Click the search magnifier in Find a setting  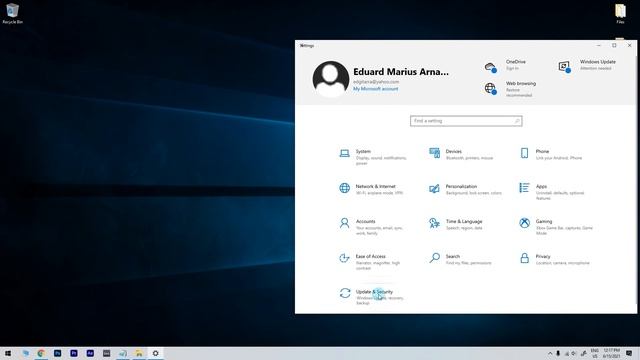517,121
